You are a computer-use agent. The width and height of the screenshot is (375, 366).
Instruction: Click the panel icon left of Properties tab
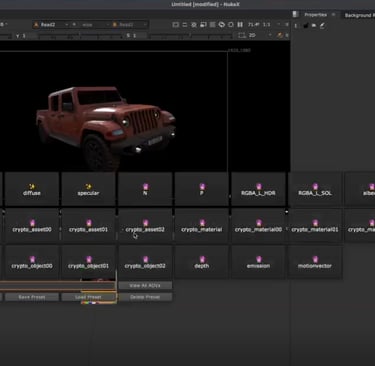point(295,14)
